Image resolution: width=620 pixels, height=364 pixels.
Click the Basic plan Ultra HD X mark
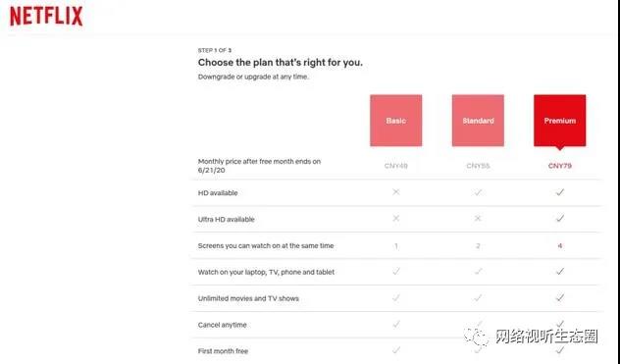click(395, 218)
